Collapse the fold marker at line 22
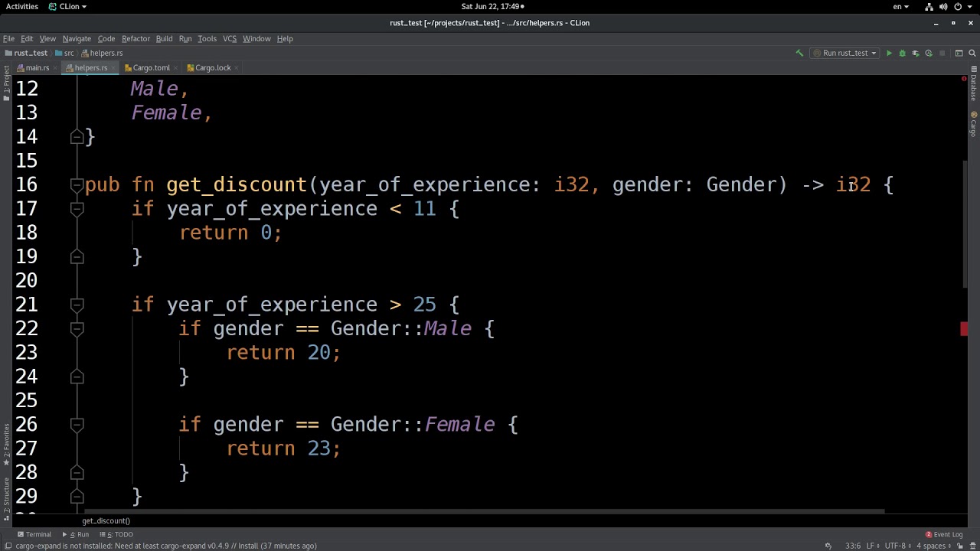This screenshot has width=980, height=551. pyautogui.click(x=77, y=328)
